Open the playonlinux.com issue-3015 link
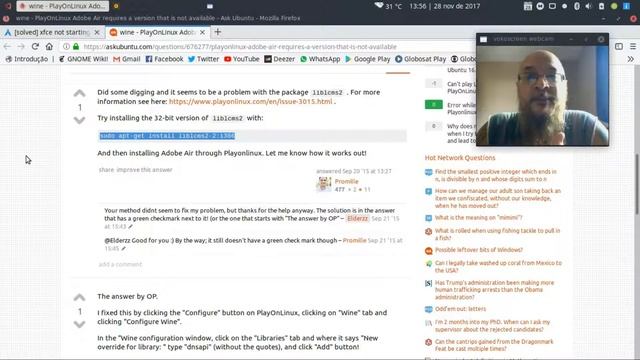Viewport: 640px width, 360px height. pos(251,102)
